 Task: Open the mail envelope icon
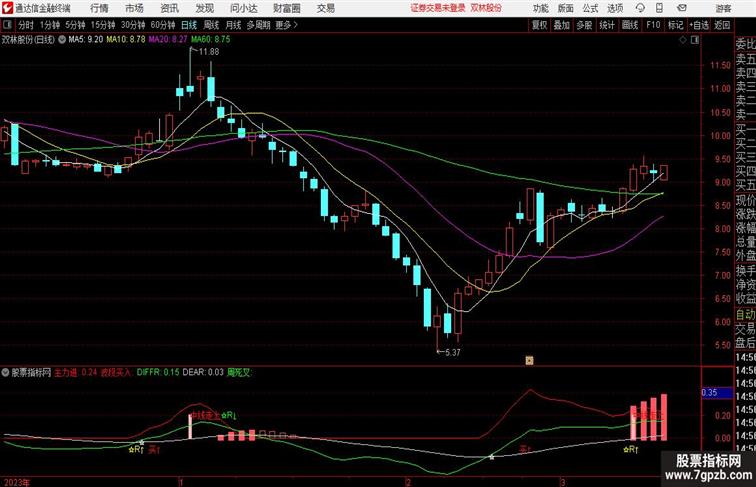(682, 8)
